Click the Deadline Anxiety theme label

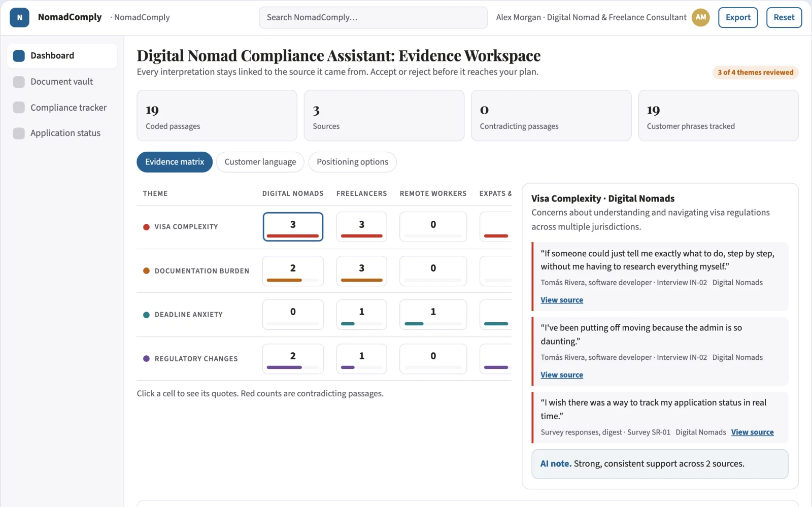pyautogui.click(x=188, y=315)
